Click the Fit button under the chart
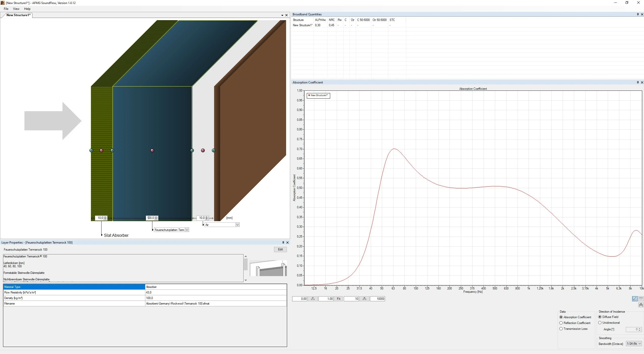This screenshot has width=644, height=354. pos(338,299)
